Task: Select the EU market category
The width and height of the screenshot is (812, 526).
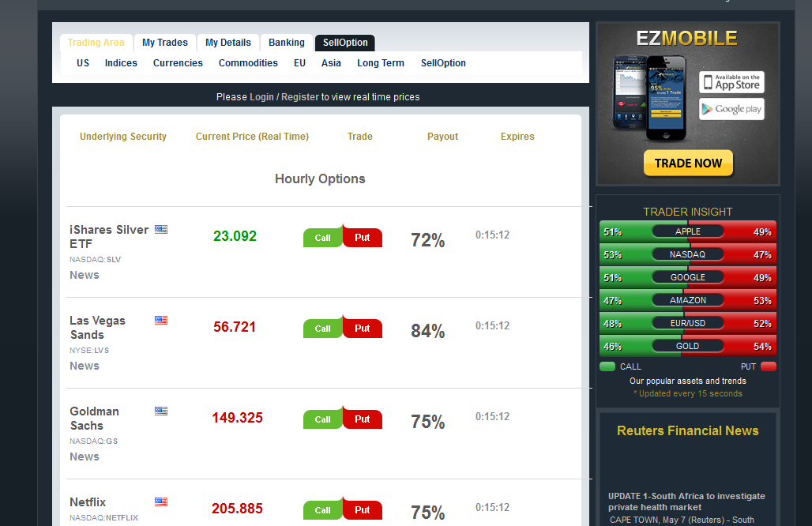Action: 299,63
